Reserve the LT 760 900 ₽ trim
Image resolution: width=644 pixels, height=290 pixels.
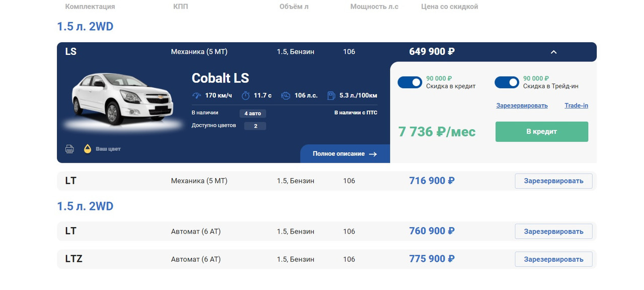click(553, 231)
